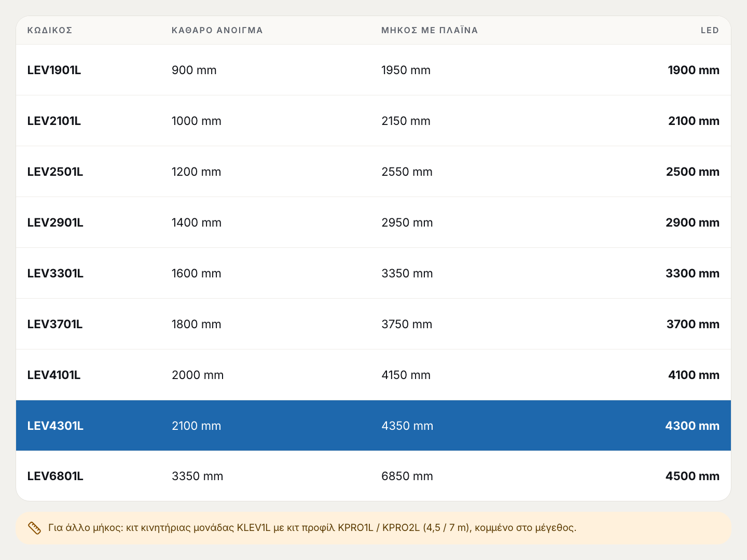Click the 4500 mm LED value
This screenshot has width=747, height=560.
coord(693,476)
